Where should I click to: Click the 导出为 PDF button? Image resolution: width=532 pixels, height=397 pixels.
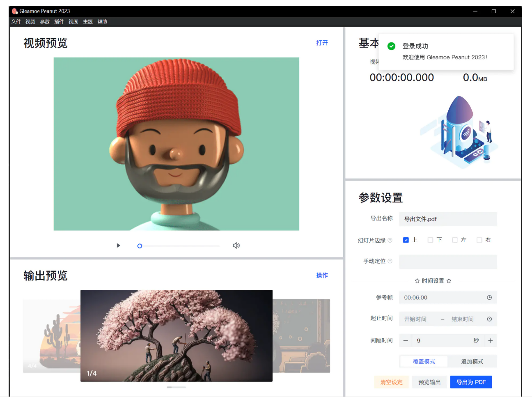pyautogui.click(x=471, y=382)
